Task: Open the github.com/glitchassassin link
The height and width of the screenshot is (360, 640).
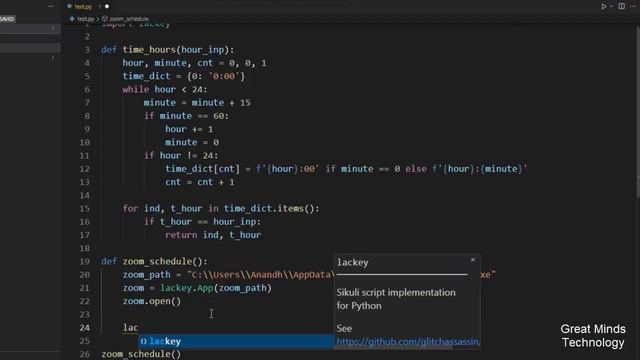Action: point(408,342)
